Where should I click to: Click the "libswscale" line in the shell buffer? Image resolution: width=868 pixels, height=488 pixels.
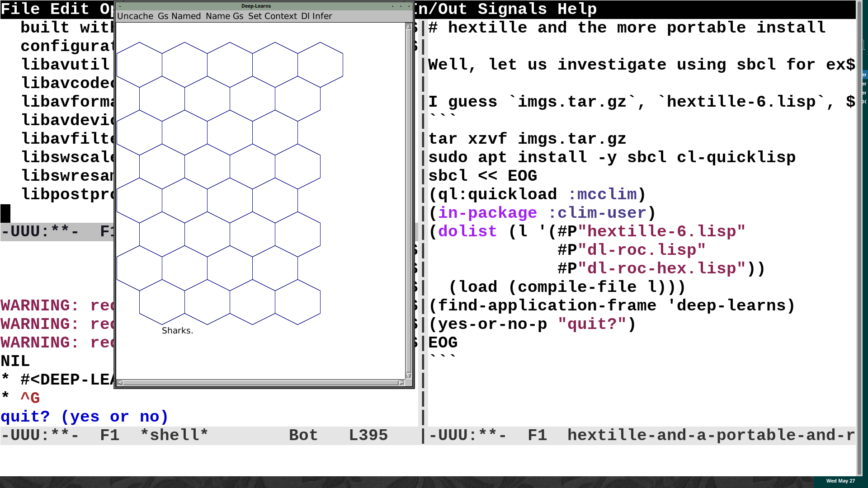click(67, 157)
